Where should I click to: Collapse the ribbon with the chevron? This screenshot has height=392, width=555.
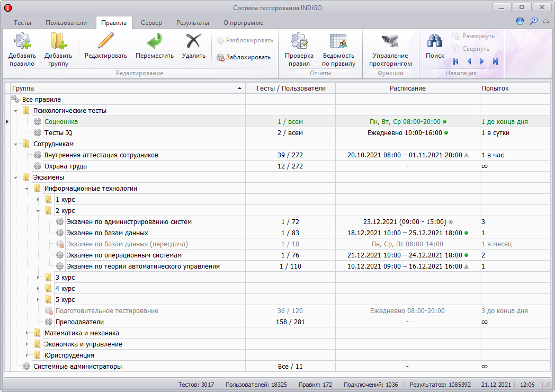[x=546, y=21]
